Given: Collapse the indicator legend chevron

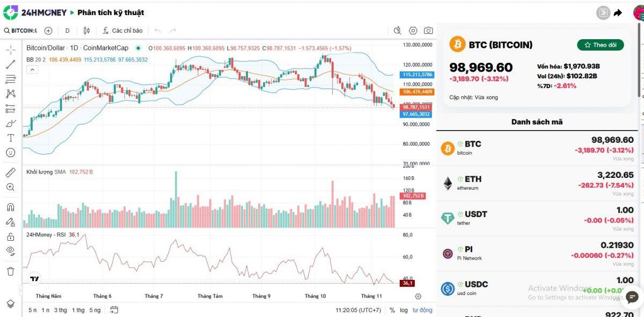Looking at the screenshot, I should [32, 69].
